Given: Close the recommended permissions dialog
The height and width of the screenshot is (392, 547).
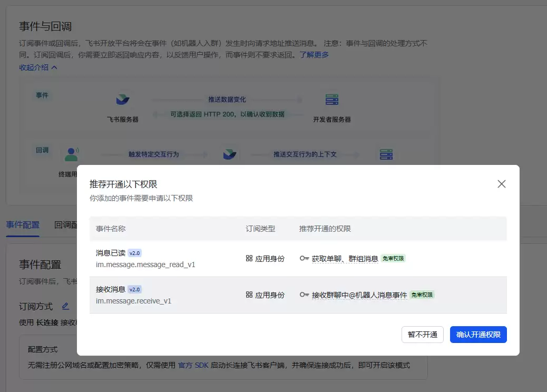Looking at the screenshot, I should click(501, 184).
